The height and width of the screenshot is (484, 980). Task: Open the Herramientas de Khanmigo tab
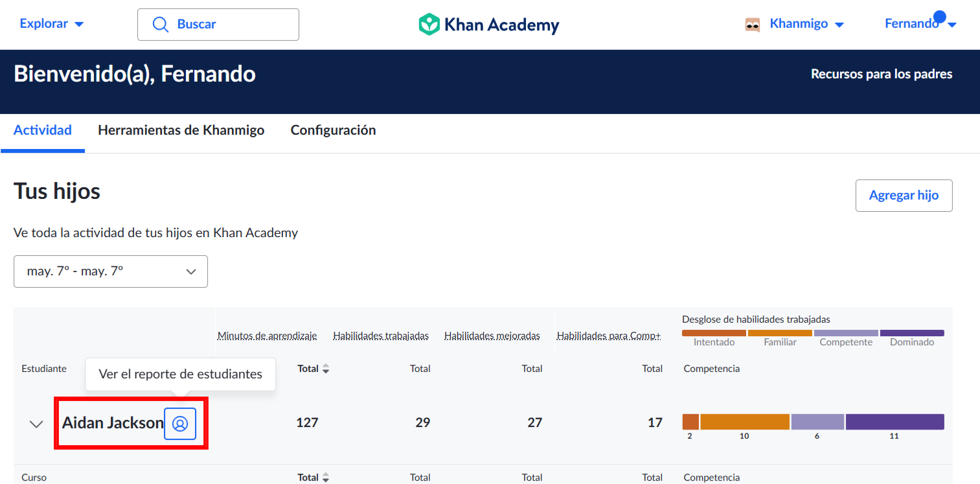coord(181,130)
